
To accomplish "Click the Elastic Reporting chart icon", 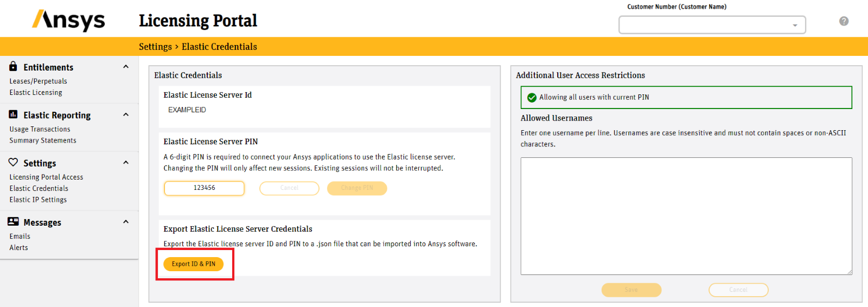I will [13, 114].
